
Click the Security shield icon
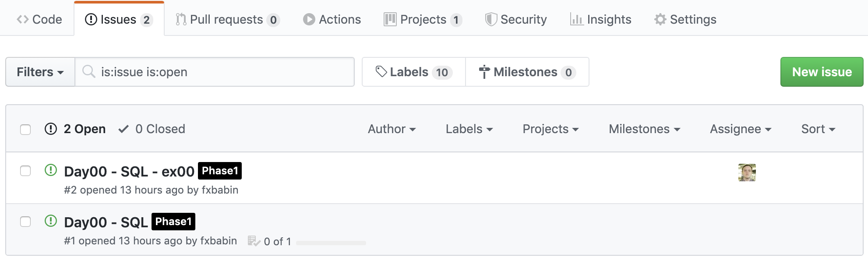(x=491, y=20)
